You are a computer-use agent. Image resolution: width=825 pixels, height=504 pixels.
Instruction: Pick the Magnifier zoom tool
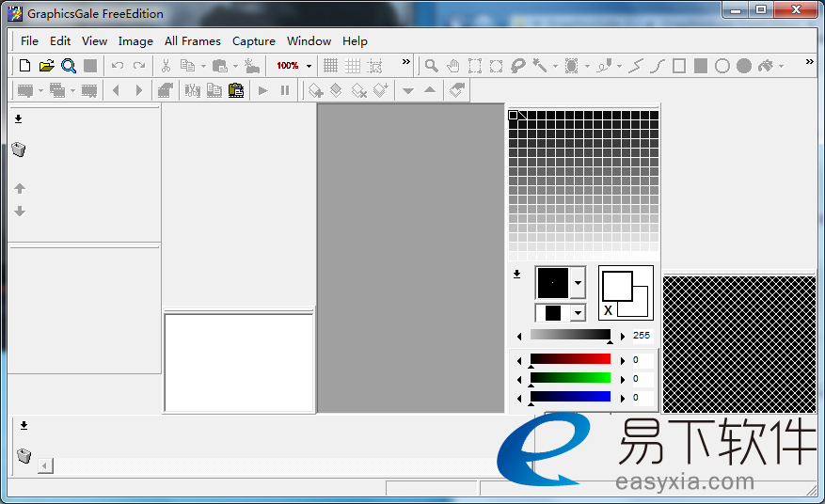pos(431,66)
